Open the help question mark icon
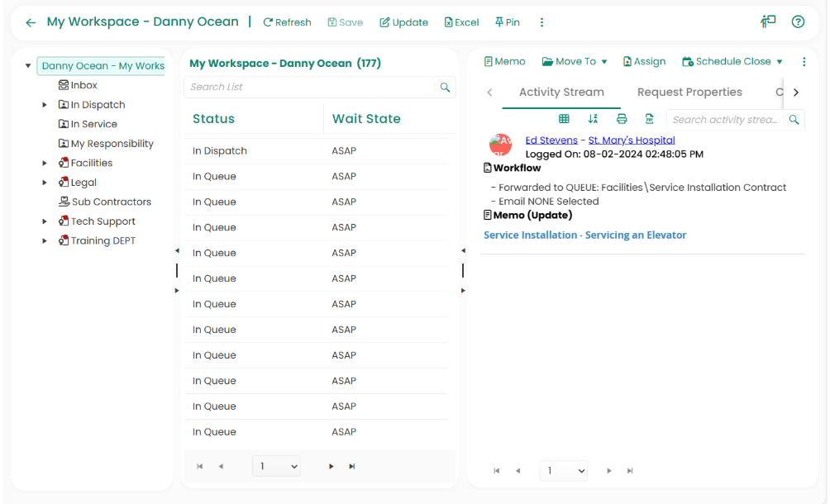The image size is (830, 504). [798, 22]
